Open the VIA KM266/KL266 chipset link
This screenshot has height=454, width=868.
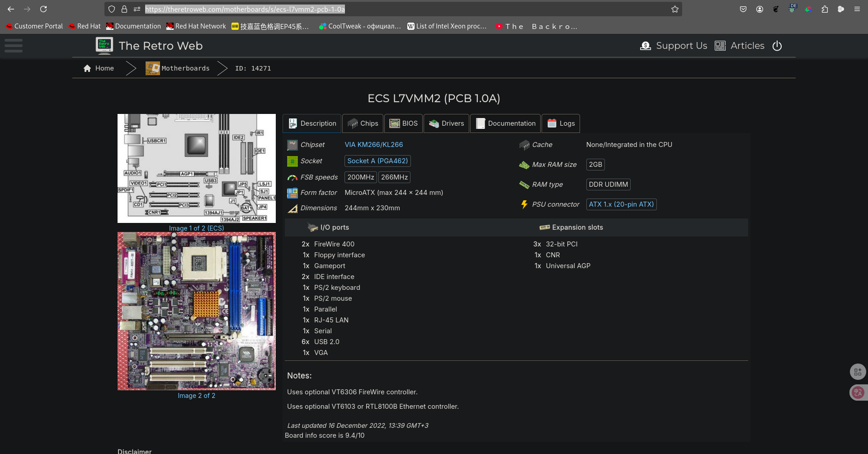(374, 145)
